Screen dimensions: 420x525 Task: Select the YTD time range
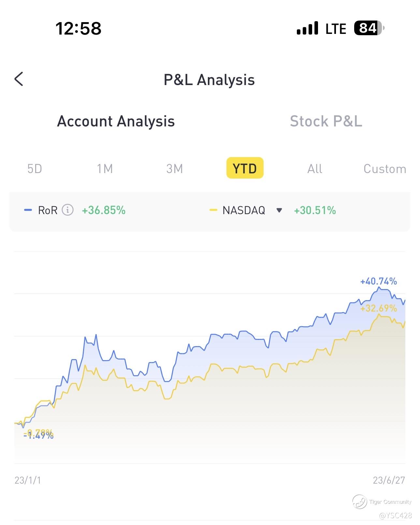(x=245, y=168)
